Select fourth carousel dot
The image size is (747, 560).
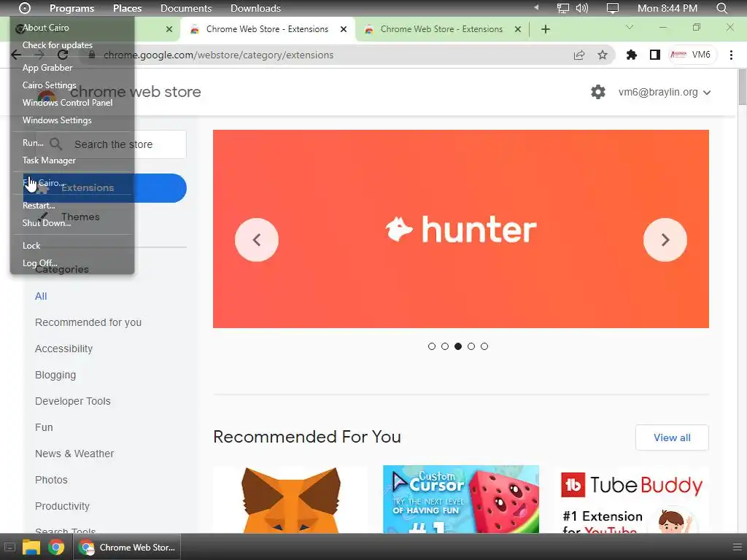(x=471, y=346)
